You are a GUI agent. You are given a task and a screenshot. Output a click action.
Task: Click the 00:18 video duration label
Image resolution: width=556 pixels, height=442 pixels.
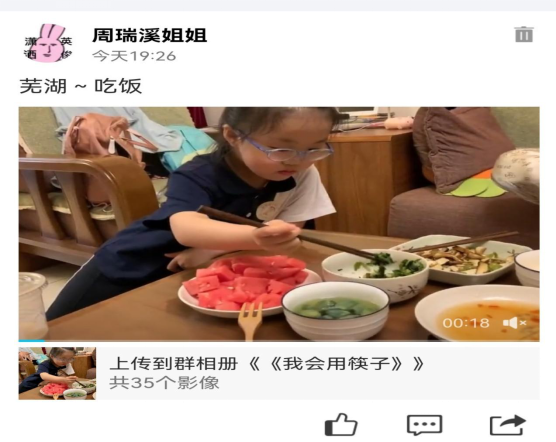pyautogui.click(x=466, y=323)
